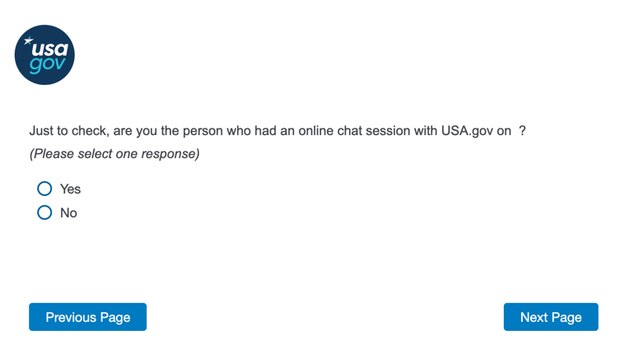Click the USA.gov circular logo
The height and width of the screenshot is (364, 620).
point(44,54)
